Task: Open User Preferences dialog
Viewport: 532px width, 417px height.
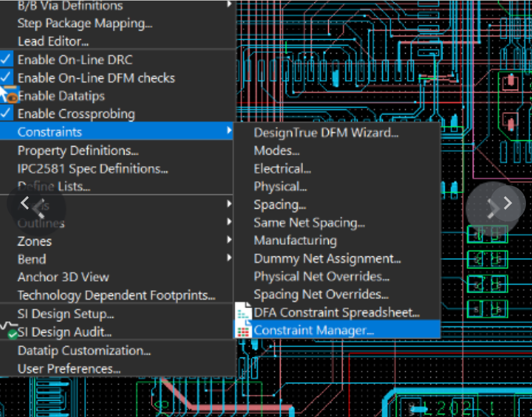Action: [x=69, y=368]
